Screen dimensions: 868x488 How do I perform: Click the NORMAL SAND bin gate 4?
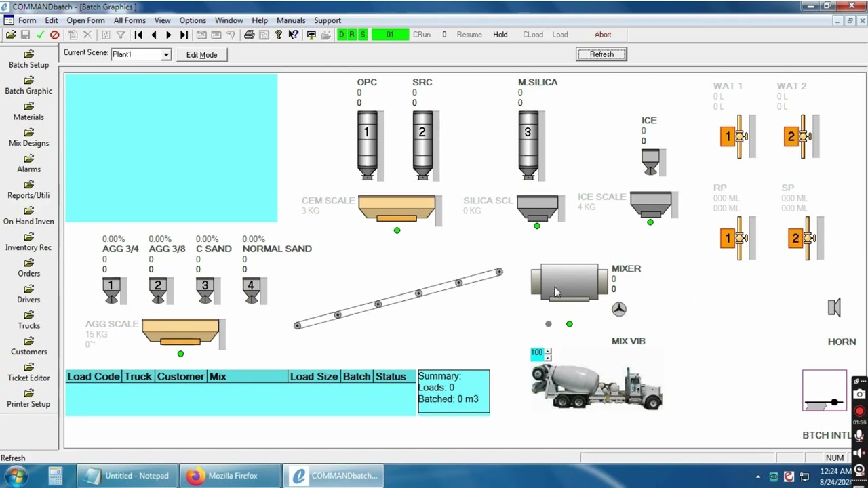pyautogui.click(x=251, y=290)
